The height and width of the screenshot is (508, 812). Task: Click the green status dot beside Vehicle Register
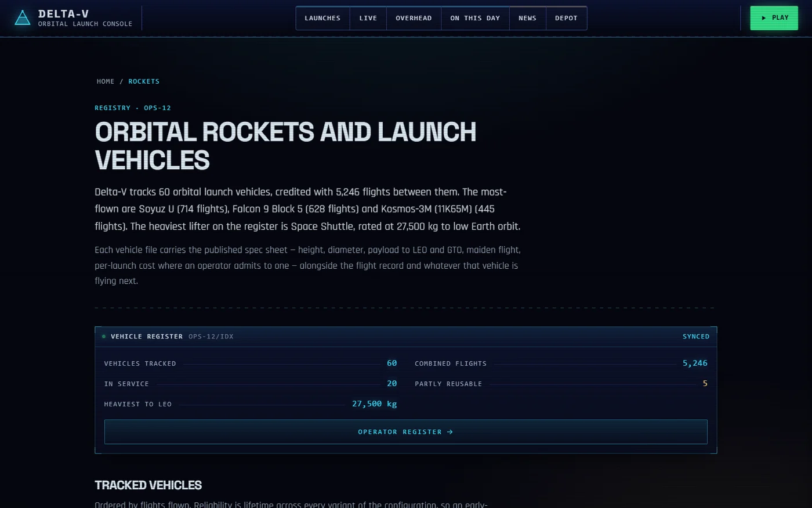tap(104, 337)
